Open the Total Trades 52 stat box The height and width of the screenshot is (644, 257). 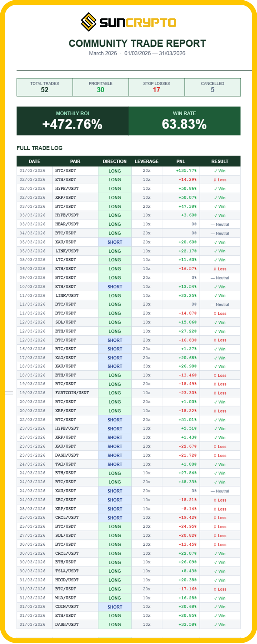coord(45,87)
